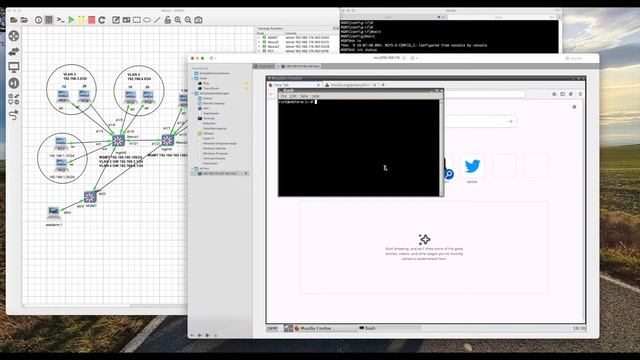This screenshot has width=640, height=360.
Task: Switch to the Dashboard tab
Action: tap(264, 66)
